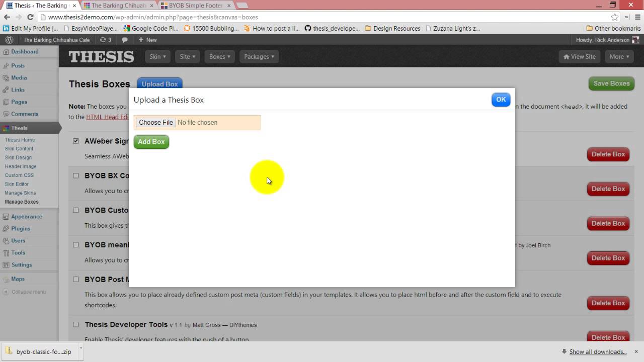
Task: Expand the Site dropdown menu
Action: [188, 57]
